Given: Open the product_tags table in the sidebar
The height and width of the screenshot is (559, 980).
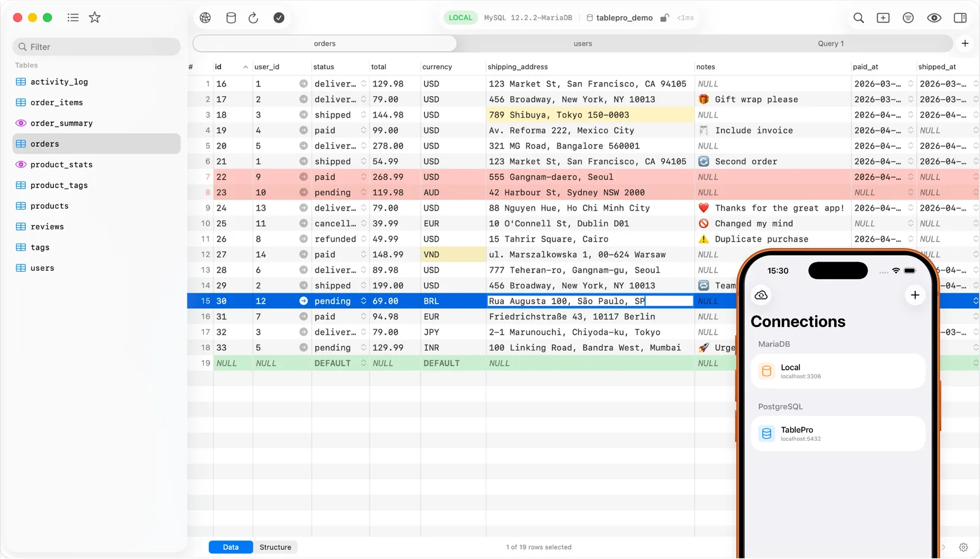Looking at the screenshot, I should coord(96,186).
